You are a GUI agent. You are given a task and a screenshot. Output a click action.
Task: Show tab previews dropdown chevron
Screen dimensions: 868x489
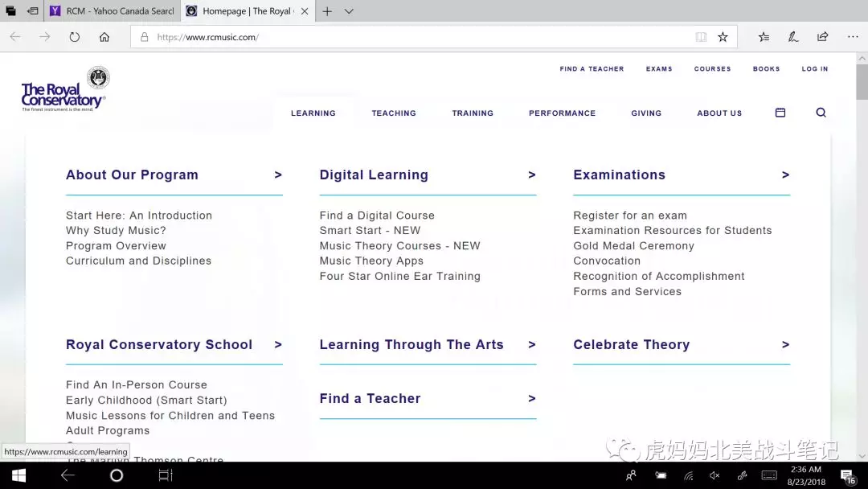[x=349, y=11]
